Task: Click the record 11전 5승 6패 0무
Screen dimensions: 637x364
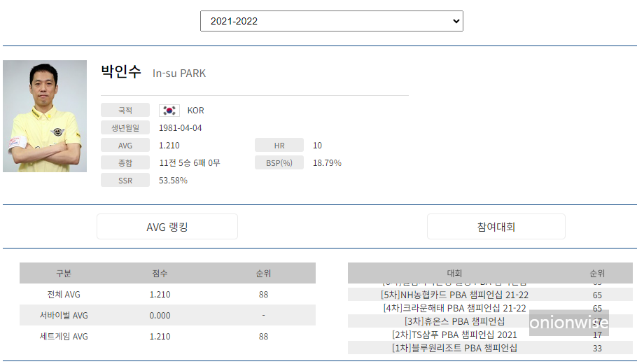Action: point(190,163)
